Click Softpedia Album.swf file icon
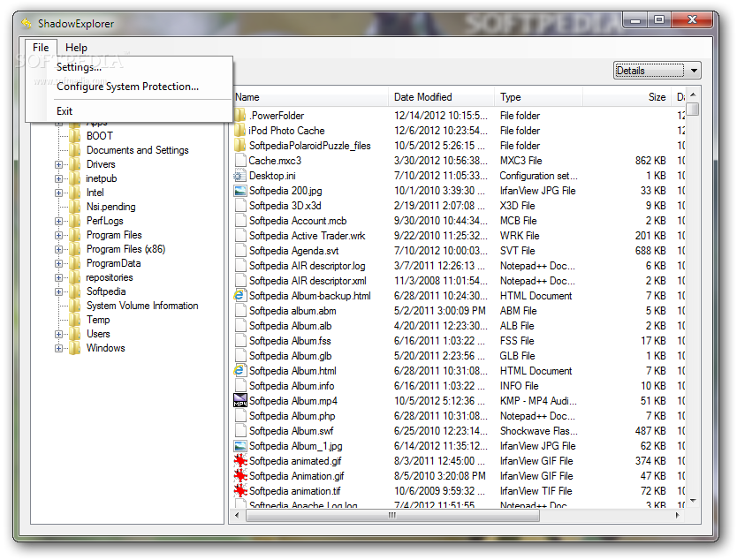 (240, 431)
